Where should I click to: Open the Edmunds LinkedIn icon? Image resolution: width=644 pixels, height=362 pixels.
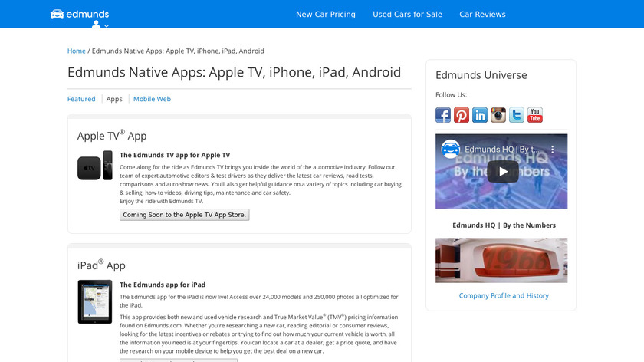point(480,115)
